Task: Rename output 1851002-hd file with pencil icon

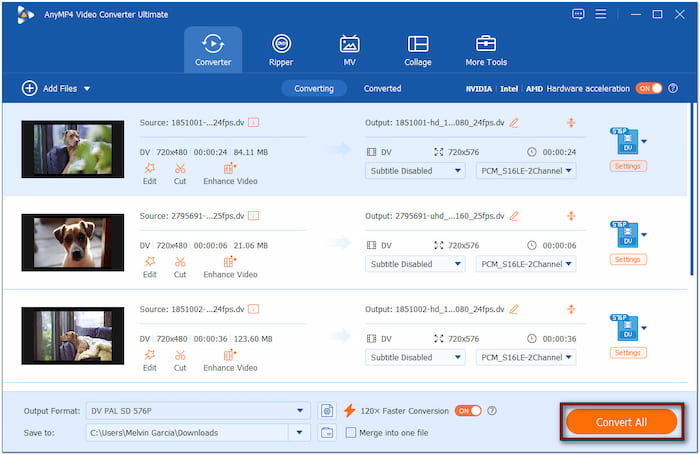Action: pyautogui.click(x=514, y=309)
